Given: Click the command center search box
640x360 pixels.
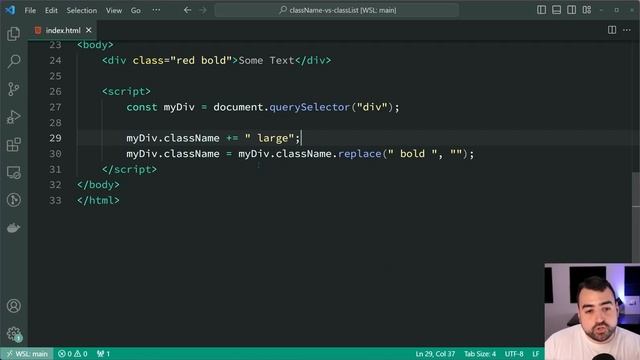Looking at the screenshot, I should click(337, 10).
